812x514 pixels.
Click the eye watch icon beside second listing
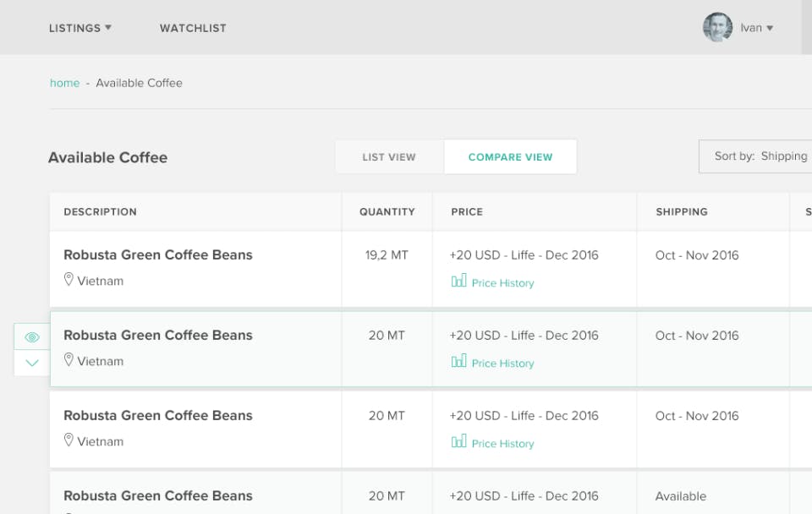pyautogui.click(x=32, y=337)
